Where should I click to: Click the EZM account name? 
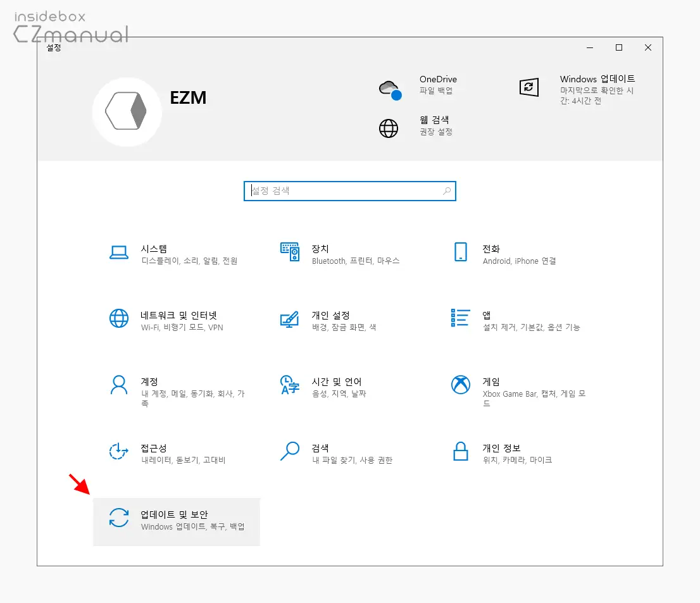point(188,98)
